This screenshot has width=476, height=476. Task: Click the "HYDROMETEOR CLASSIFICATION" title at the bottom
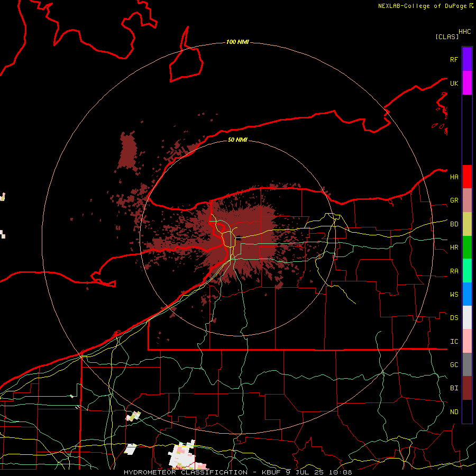click(186, 472)
